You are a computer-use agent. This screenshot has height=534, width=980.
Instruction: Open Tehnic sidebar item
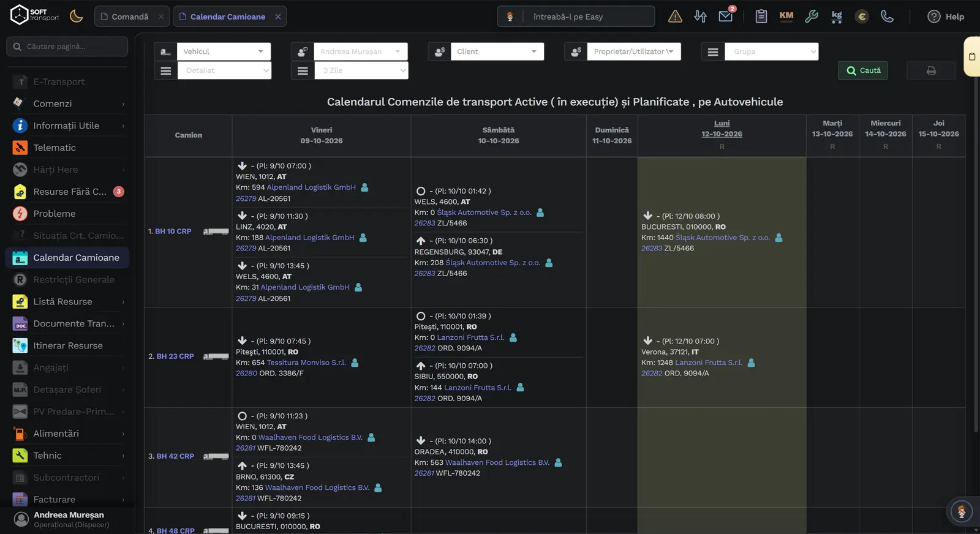tap(67, 456)
